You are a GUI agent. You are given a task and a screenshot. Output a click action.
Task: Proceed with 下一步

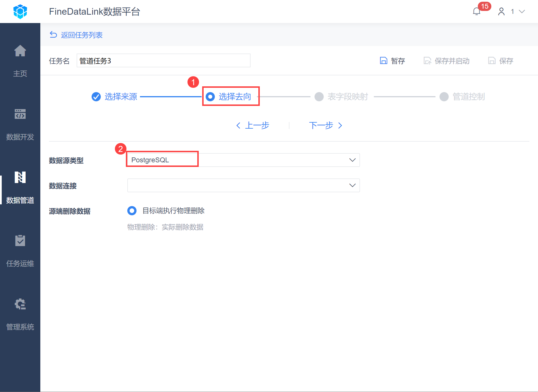pyautogui.click(x=326, y=125)
